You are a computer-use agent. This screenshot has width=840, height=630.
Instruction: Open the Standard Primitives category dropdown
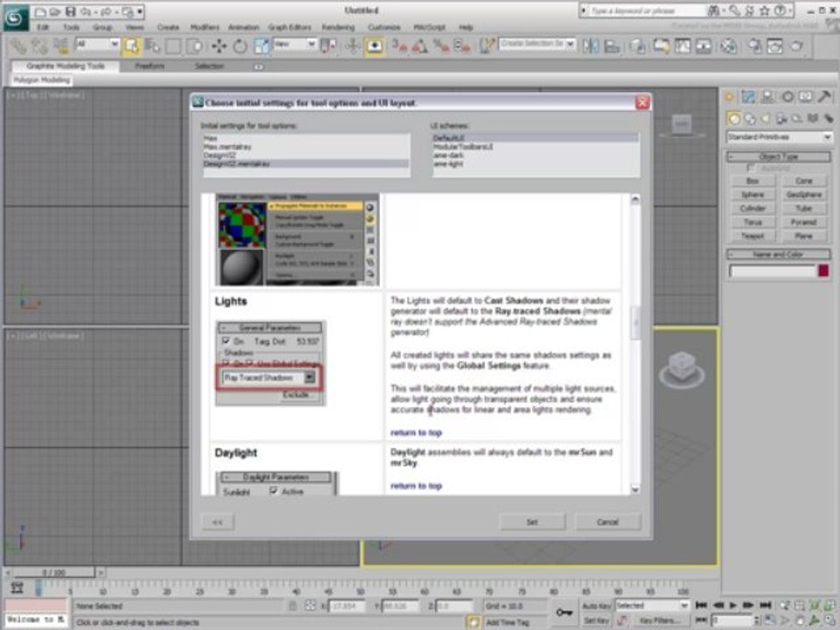click(x=779, y=137)
